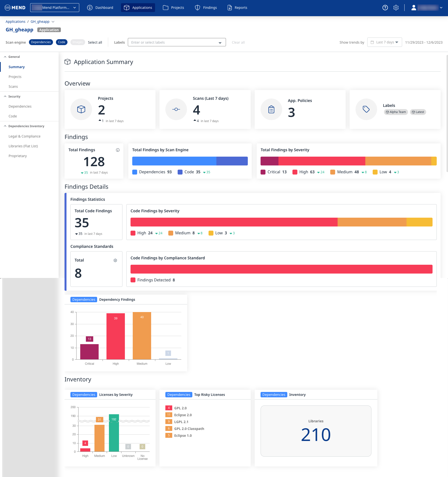Click the Applications breadcrumb link
Image resolution: width=448 pixels, height=477 pixels.
tap(15, 22)
